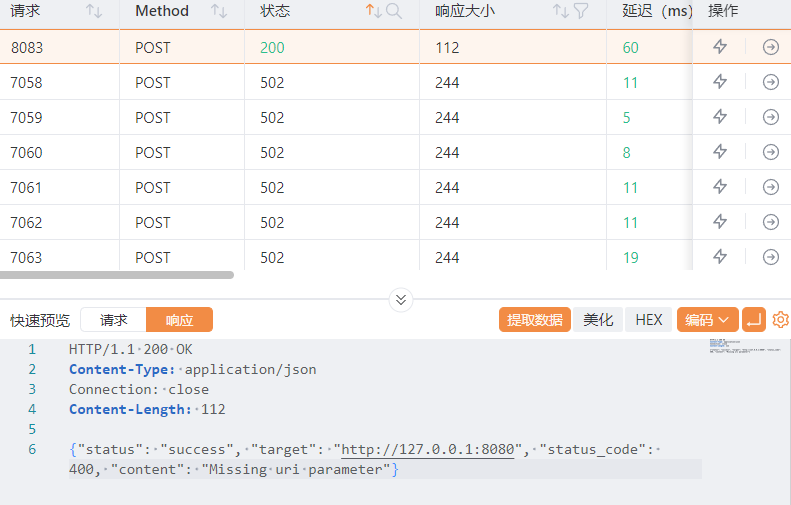The width and height of the screenshot is (791, 505).
Task: Click lightning icon in row 8083
Action: pos(720,47)
